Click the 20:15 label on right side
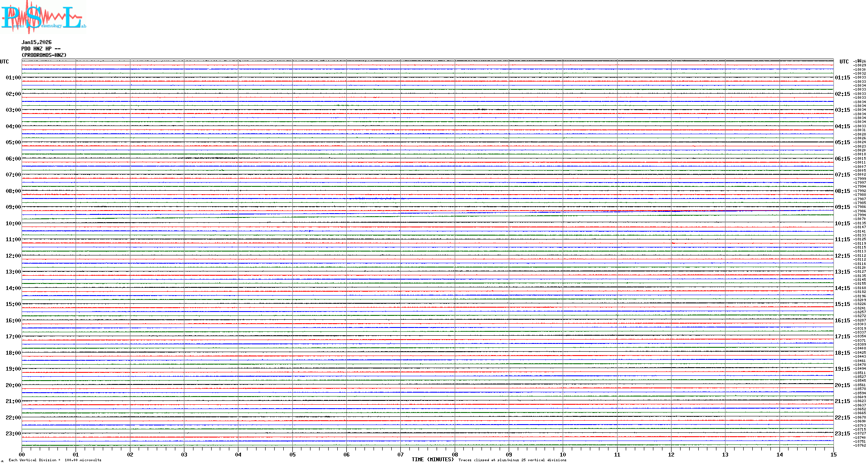868x466 pixels. point(842,385)
